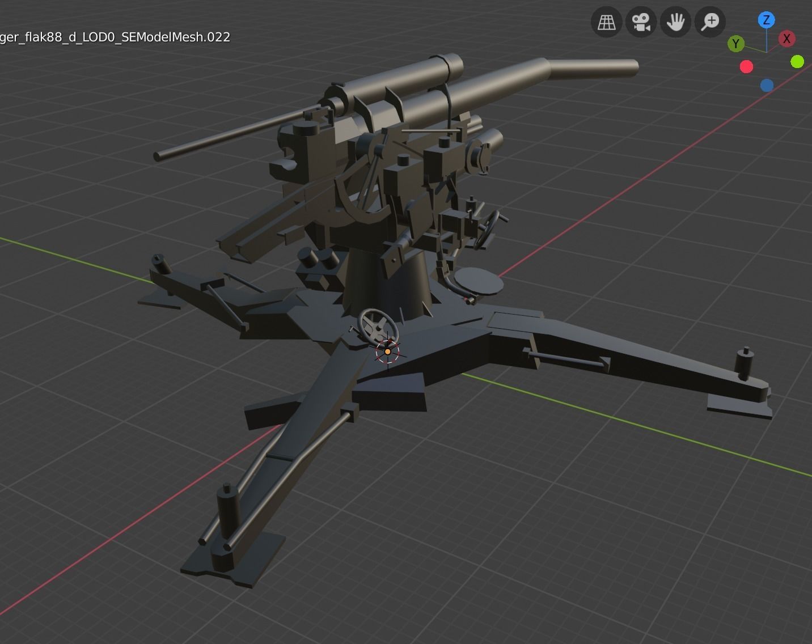Select the negative Y green gizmo dot

click(x=797, y=62)
